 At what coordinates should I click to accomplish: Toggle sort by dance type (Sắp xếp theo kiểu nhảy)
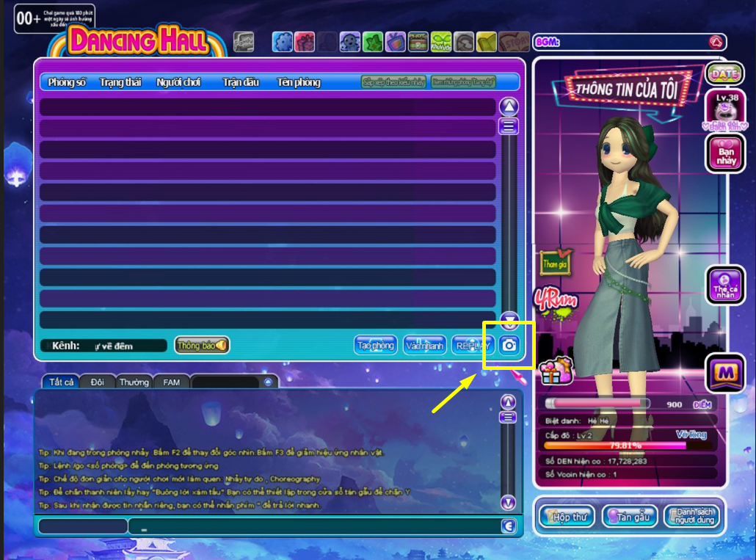pyautogui.click(x=394, y=82)
